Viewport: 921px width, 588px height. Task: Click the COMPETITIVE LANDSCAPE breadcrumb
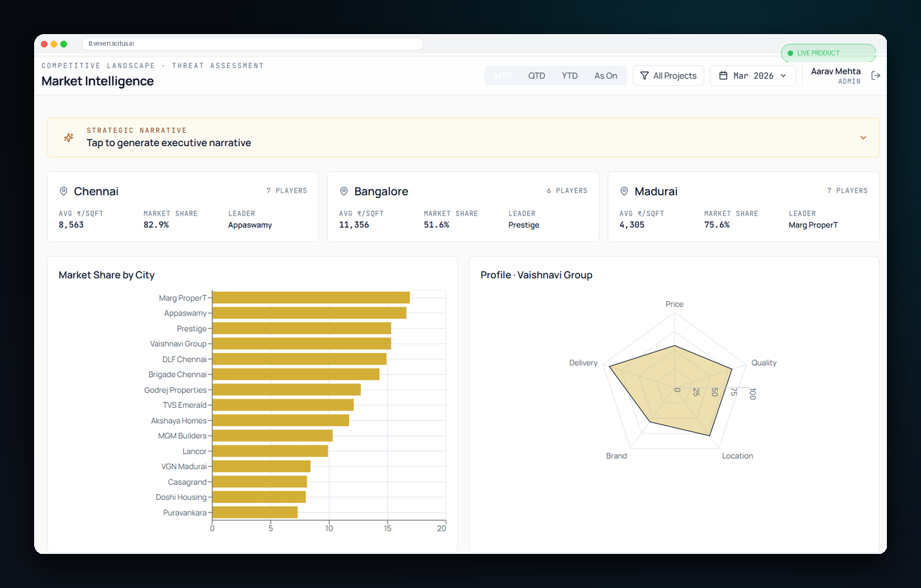pos(98,66)
